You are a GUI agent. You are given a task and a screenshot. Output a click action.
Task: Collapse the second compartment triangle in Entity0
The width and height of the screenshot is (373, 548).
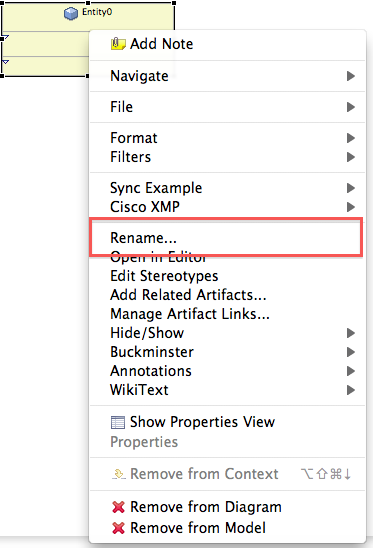pyautogui.click(x=6, y=62)
